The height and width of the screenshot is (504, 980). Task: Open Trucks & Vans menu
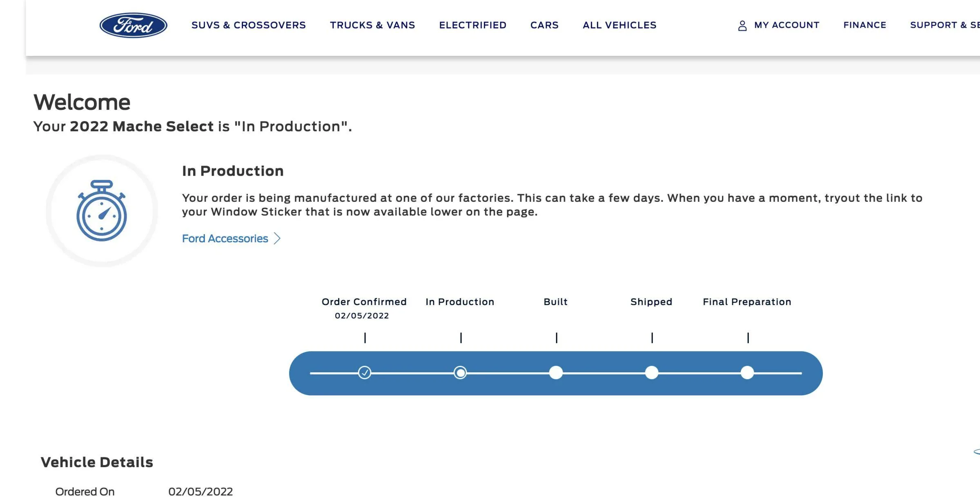[x=372, y=25]
